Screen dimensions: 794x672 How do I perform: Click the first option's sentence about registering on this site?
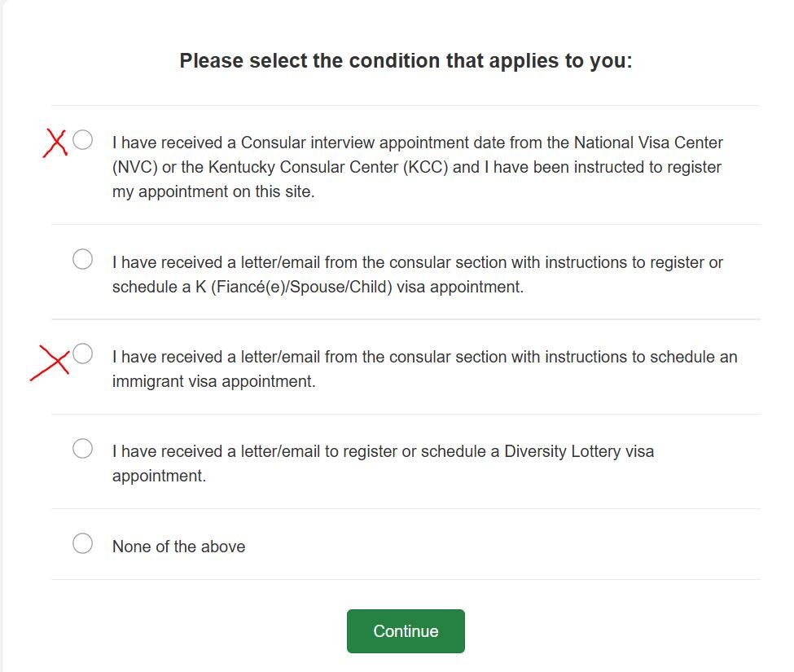point(417,167)
